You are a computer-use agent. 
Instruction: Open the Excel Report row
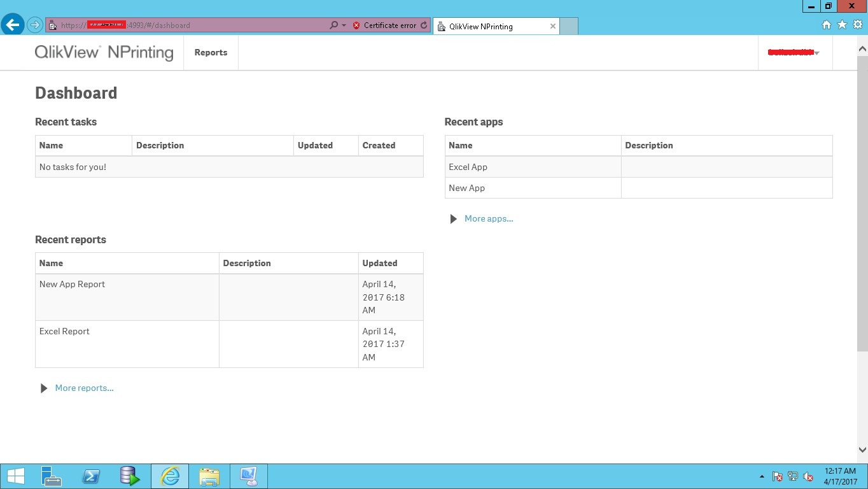(x=229, y=344)
